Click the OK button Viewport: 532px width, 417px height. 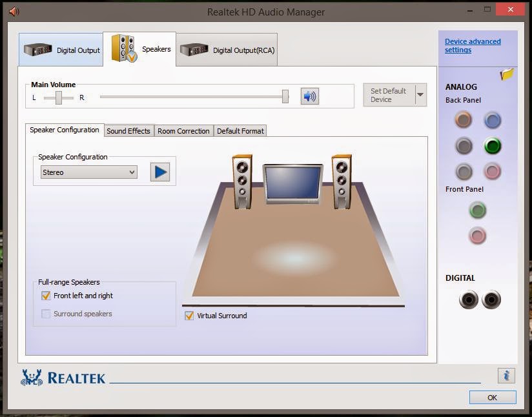(x=492, y=398)
